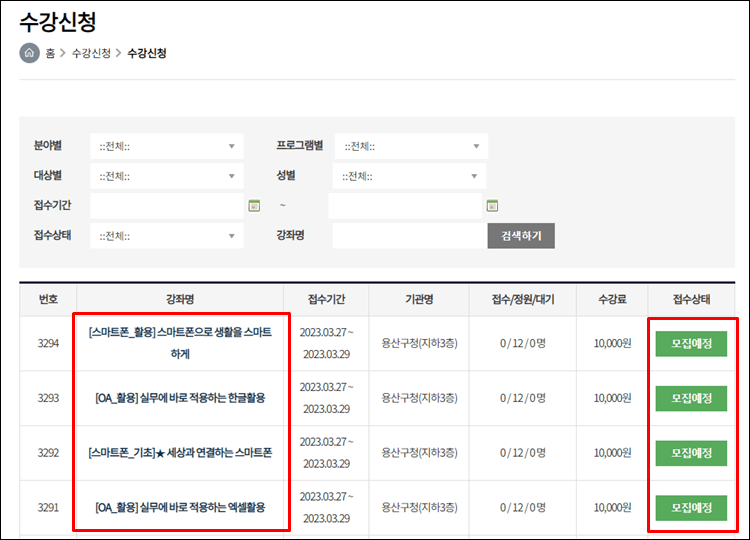Click the 수강료 column header

click(612, 299)
